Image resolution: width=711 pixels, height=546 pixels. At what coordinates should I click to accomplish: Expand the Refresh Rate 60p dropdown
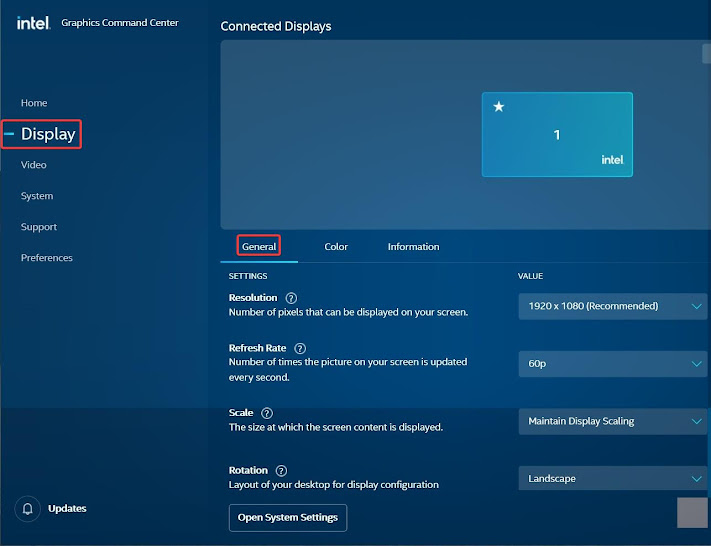(613, 364)
